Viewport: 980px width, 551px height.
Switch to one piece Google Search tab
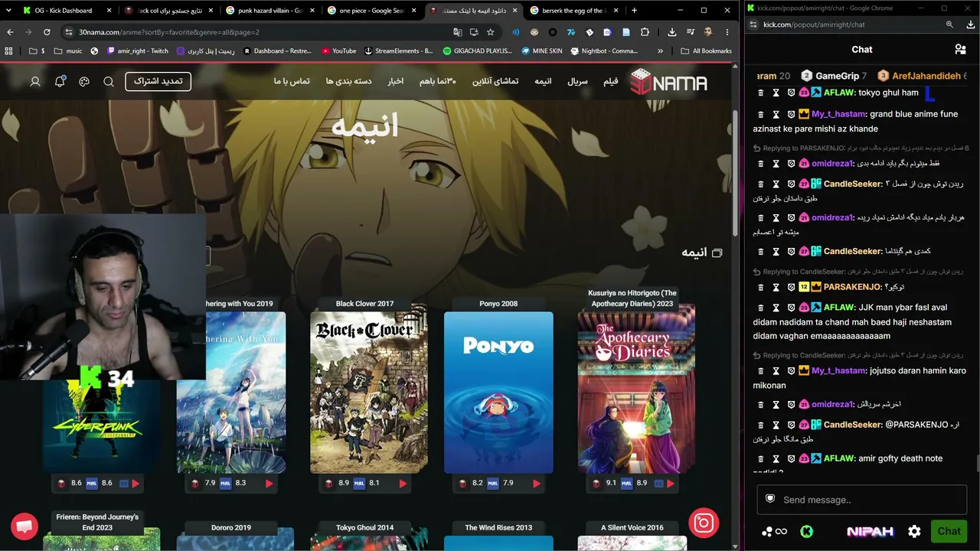click(x=371, y=11)
